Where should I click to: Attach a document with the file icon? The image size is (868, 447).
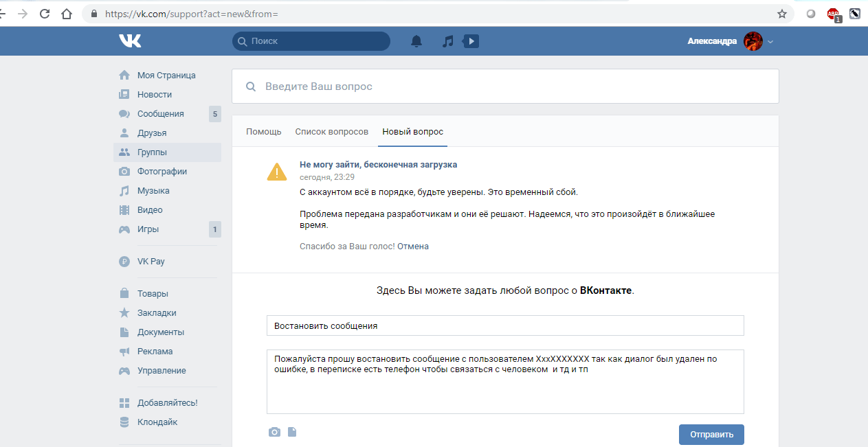pos(292,432)
